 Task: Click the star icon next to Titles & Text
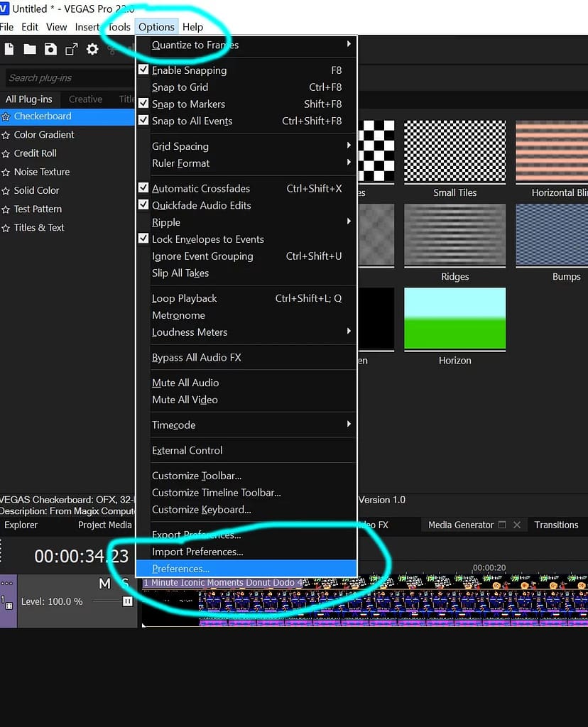(x=6, y=228)
